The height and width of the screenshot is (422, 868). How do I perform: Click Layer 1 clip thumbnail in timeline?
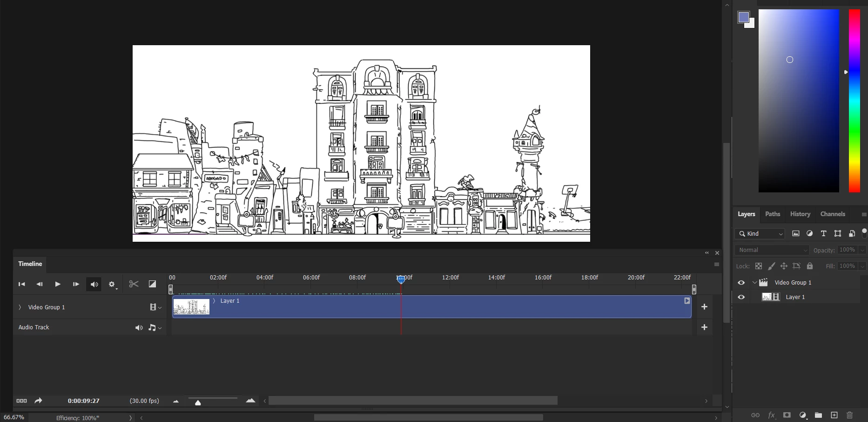pyautogui.click(x=191, y=307)
